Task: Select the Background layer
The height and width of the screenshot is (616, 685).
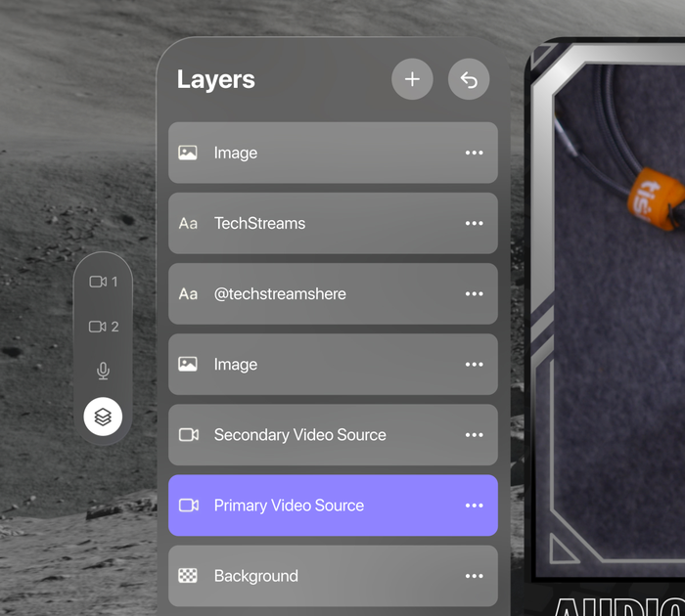Action: (333, 576)
